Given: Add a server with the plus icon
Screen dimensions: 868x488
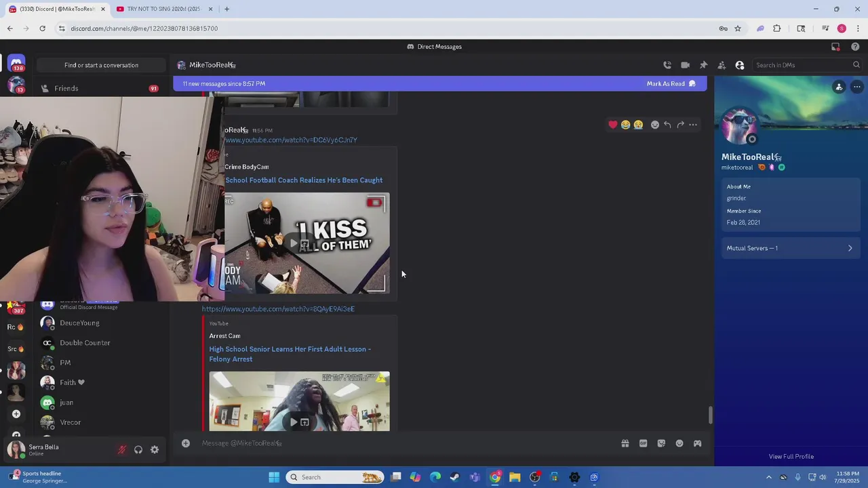Looking at the screenshot, I should [16, 414].
